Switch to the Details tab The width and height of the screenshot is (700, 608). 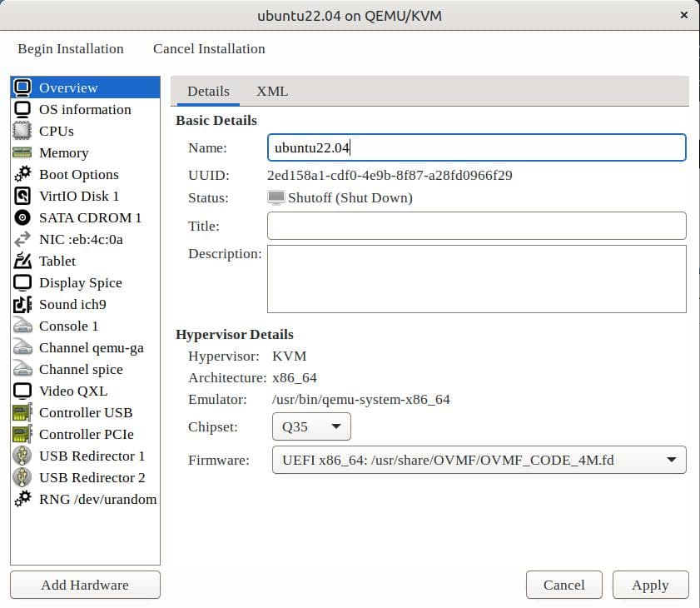[208, 92]
